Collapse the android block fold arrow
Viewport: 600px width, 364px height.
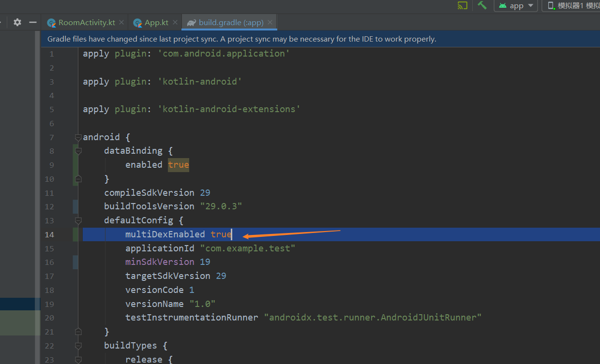pyautogui.click(x=77, y=137)
